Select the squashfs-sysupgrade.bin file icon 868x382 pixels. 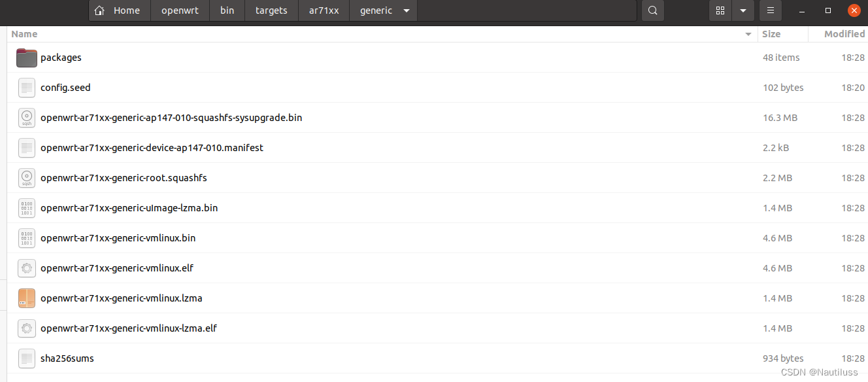point(27,118)
